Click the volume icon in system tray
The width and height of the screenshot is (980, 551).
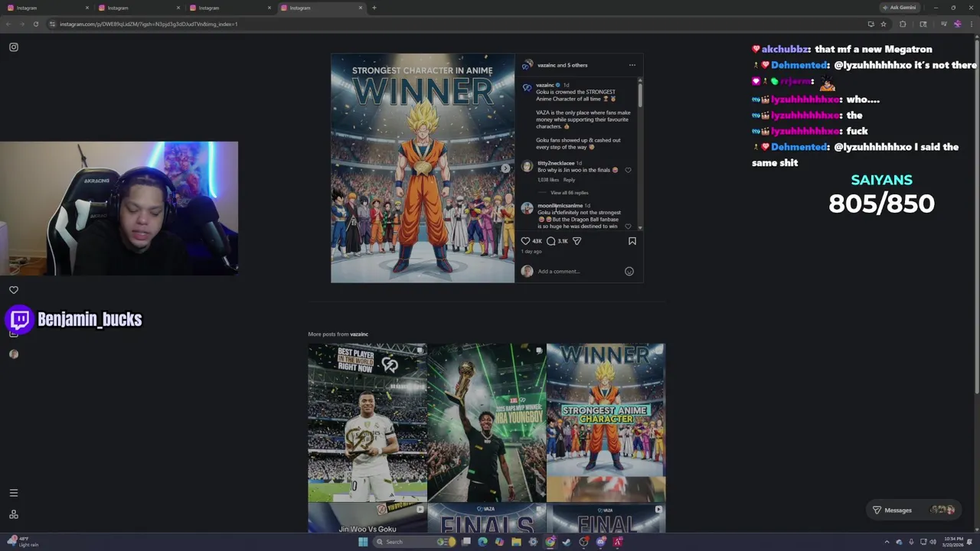[x=933, y=542]
